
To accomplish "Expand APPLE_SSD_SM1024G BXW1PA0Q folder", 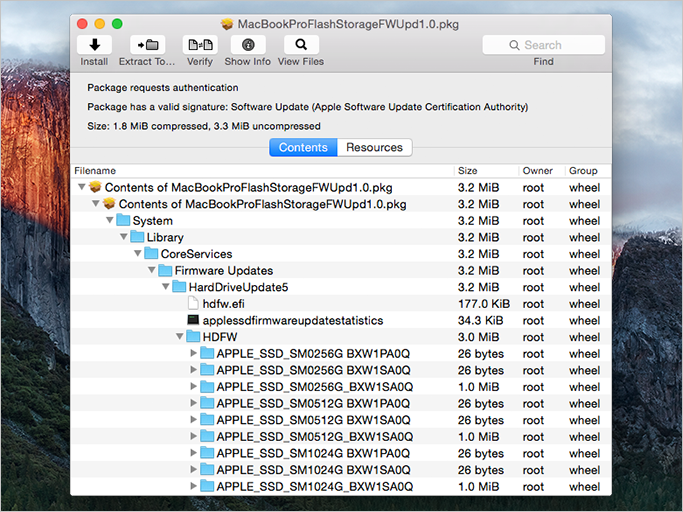I will point(193,453).
